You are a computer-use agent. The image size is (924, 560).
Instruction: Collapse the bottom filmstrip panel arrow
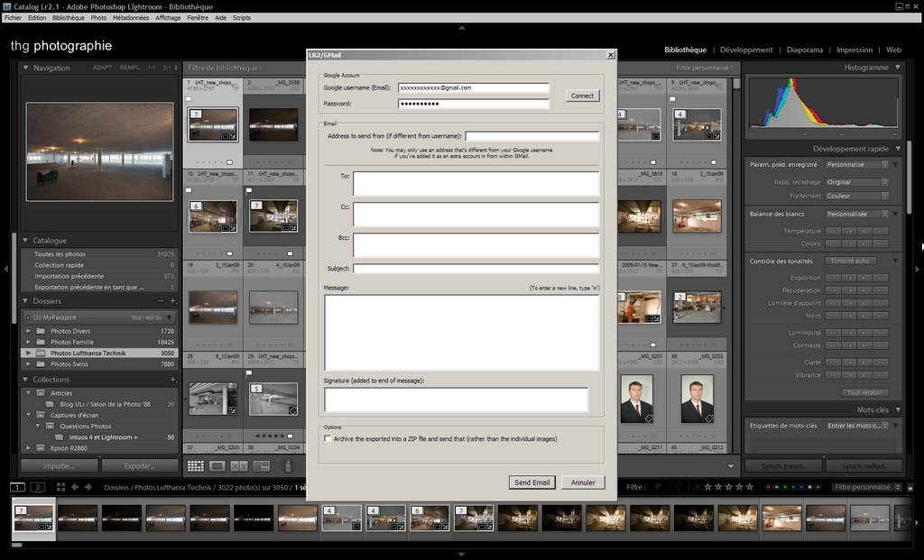click(x=462, y=554)
